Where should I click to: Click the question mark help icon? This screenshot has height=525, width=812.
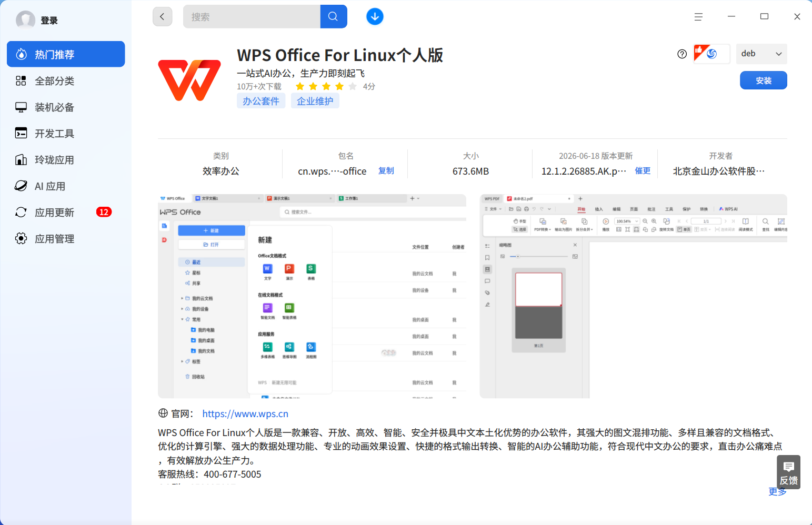682,54
